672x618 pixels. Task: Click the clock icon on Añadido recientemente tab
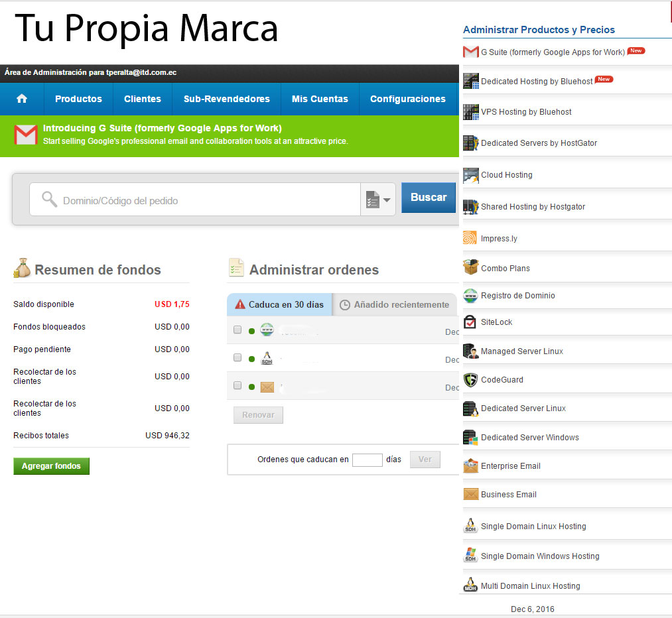point(344,305)
